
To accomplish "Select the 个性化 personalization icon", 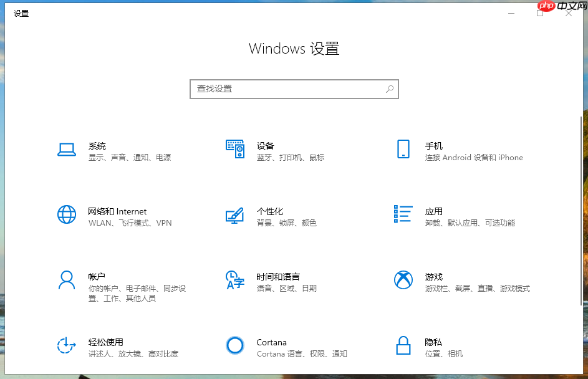I will pos(235,214).
